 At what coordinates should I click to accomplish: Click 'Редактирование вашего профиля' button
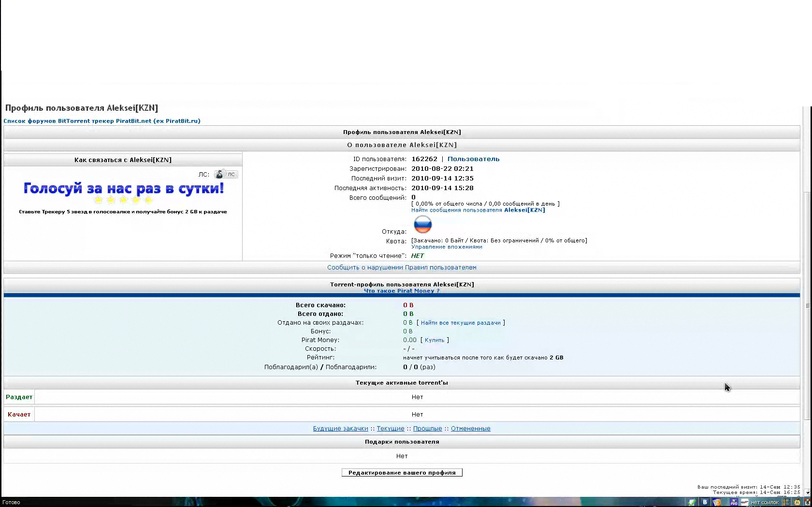click(x=402, y=473)
